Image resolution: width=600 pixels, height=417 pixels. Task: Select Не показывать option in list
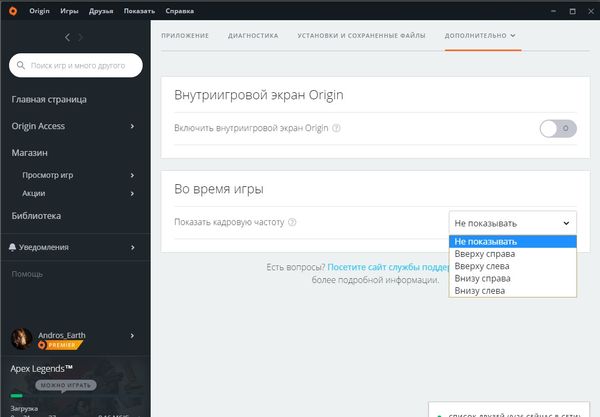pyautogui.click(x=513, y=242)
